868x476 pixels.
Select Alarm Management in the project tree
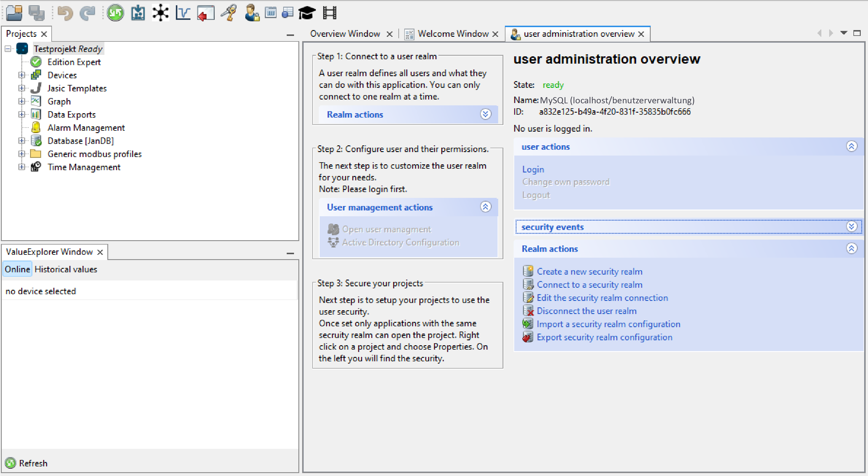point(86,128)
